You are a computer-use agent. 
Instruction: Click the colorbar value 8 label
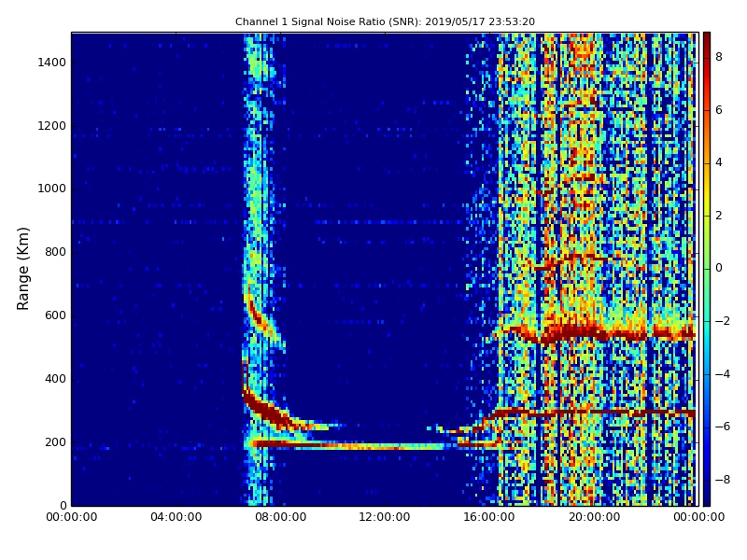click(719, 57)
